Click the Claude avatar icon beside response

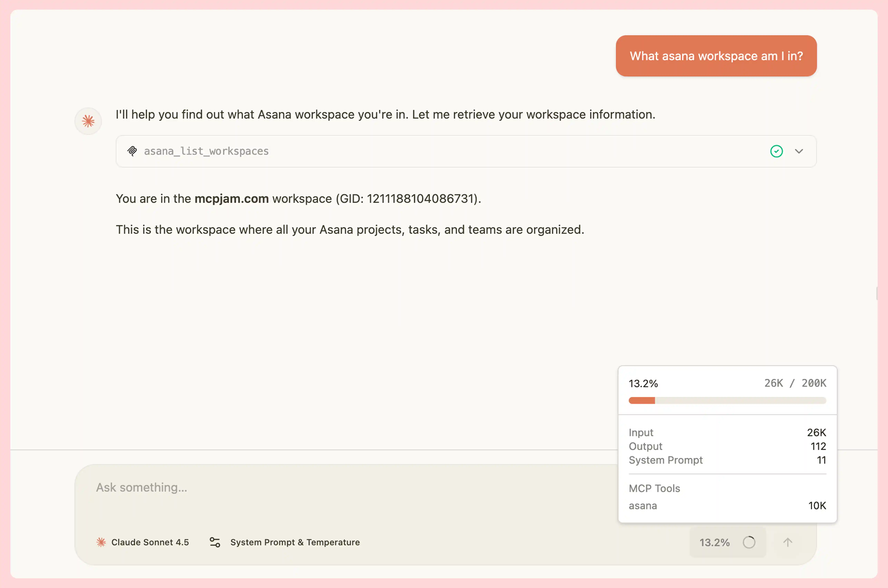88,121
